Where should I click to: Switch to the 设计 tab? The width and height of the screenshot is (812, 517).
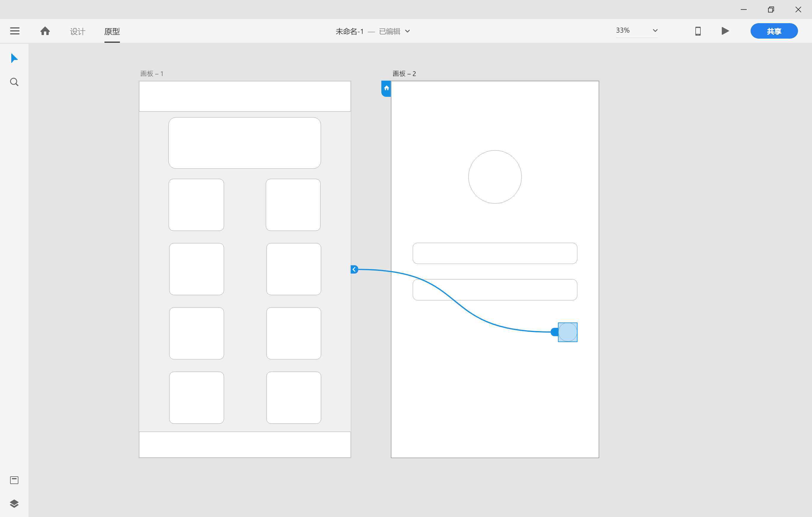pyautogui.click(x=77, y=31)
